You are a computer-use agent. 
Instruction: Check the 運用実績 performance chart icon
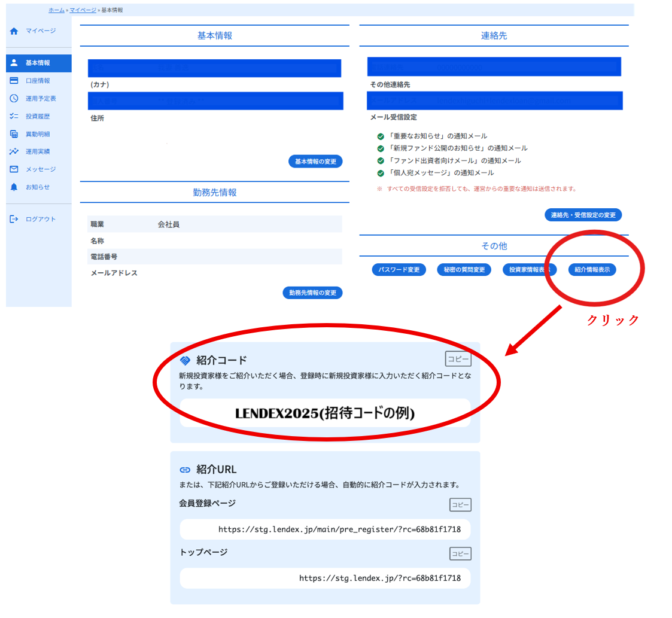click(14, 151)
